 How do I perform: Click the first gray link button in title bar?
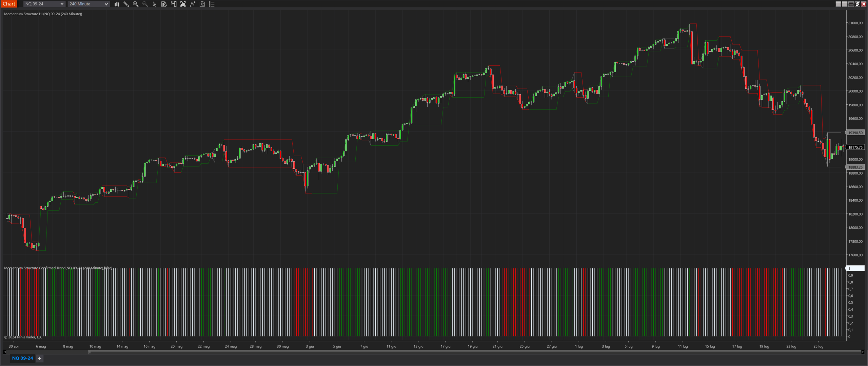[x=838, y=4]
